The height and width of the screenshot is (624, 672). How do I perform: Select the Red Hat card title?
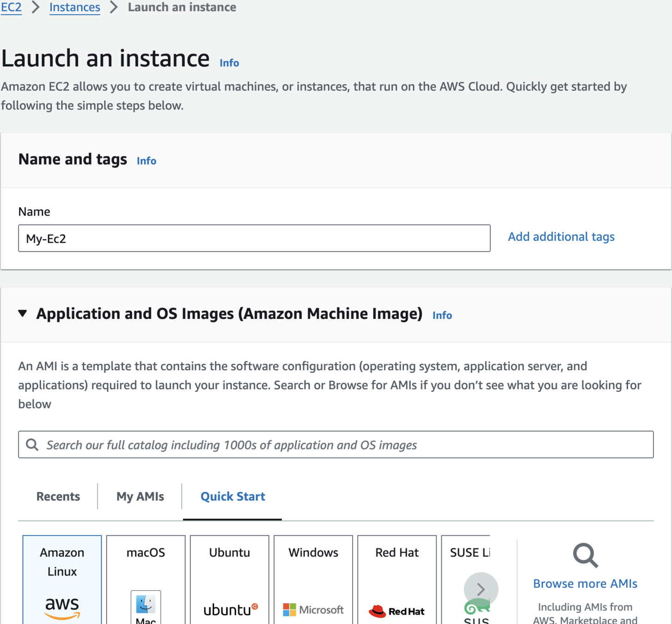[x=397, y=552]
